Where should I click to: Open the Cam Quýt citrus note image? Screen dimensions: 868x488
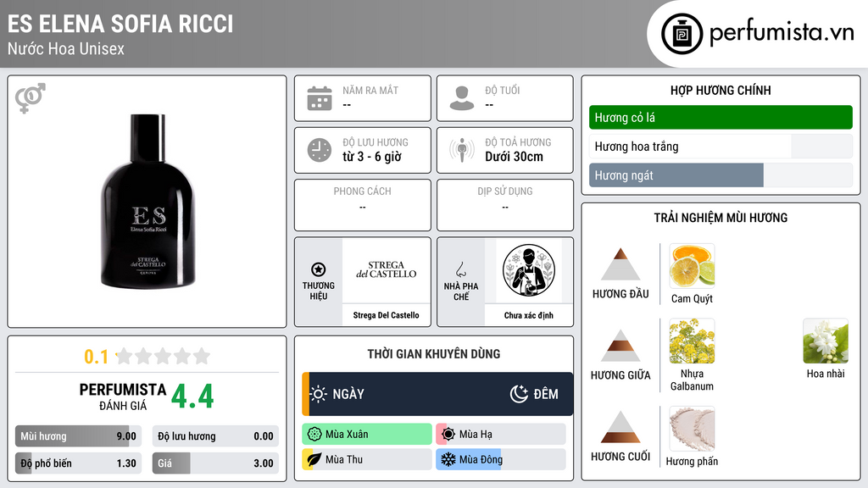coord(692,266)
